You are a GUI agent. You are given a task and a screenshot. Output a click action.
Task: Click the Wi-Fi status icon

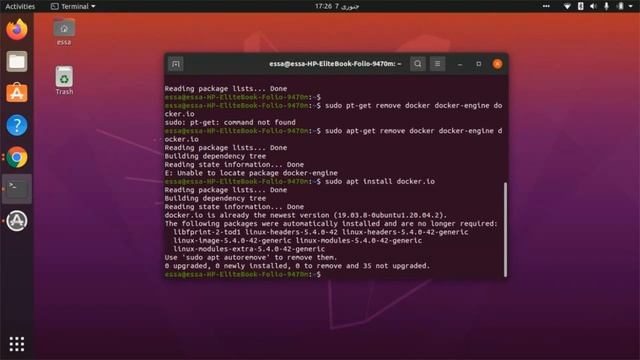pyautogui.click(x=567, y=6)
